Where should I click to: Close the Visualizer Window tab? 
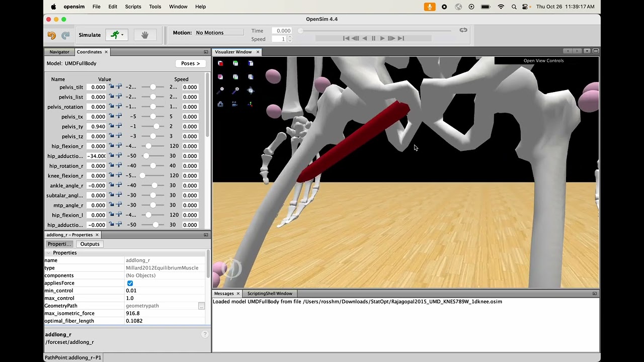[x=258, y=52]
